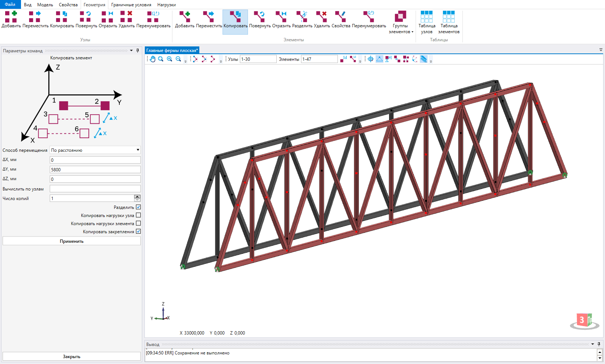Viewport: 605px width, 364px height.
Task: Open Параметры команд panel options arrow
Action: (x=132, y=50)
